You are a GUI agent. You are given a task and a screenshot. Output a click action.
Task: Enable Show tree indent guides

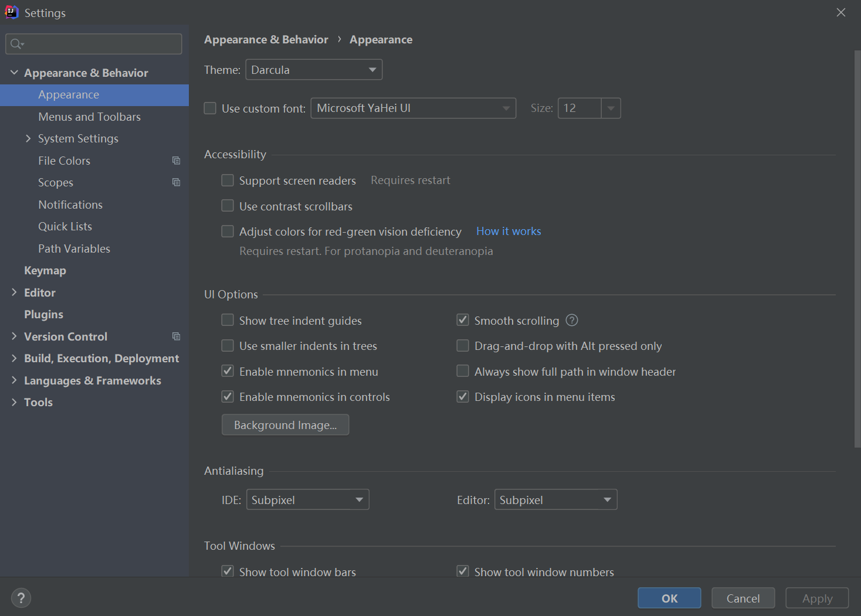click(x=228, y=320)
